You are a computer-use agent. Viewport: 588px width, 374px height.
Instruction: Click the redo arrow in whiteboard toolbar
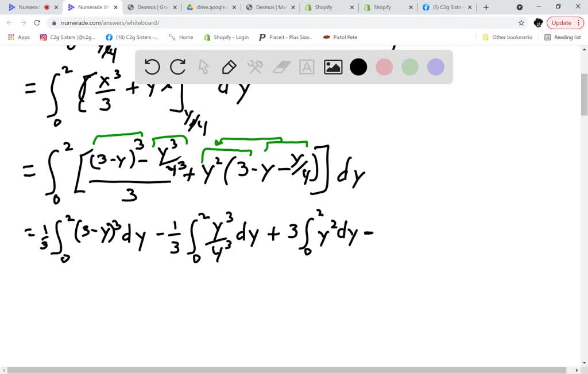[178, 67]
